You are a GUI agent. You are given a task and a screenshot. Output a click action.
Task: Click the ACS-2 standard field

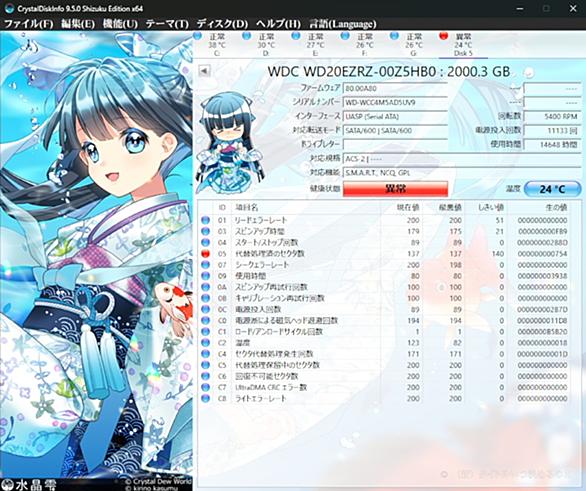coord(462,159)
